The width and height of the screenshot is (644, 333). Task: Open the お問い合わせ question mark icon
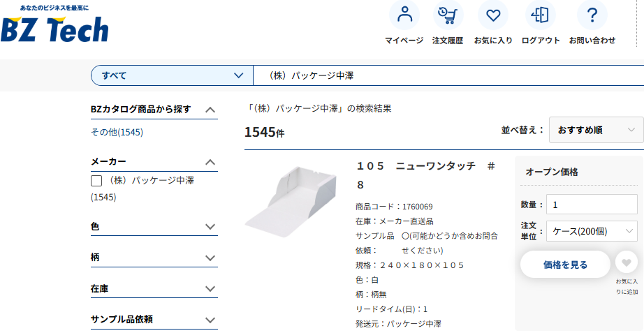tap(592, 15)
